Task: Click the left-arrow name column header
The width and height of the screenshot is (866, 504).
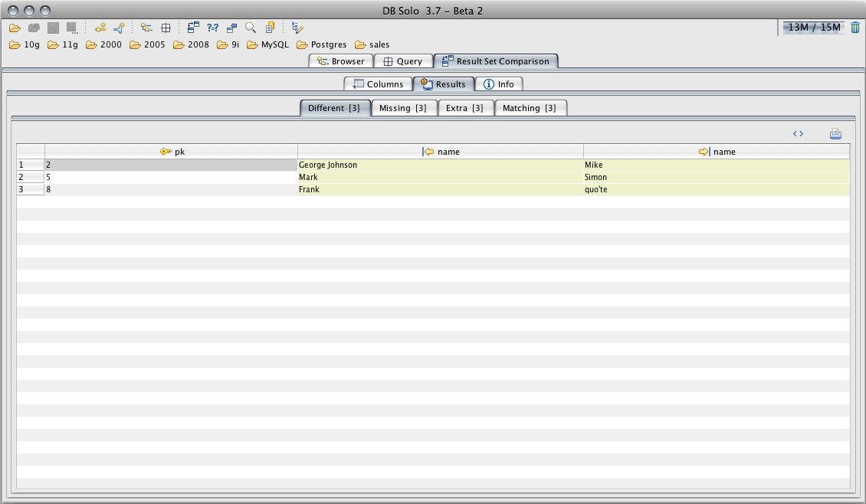Action: coord(441,151)
